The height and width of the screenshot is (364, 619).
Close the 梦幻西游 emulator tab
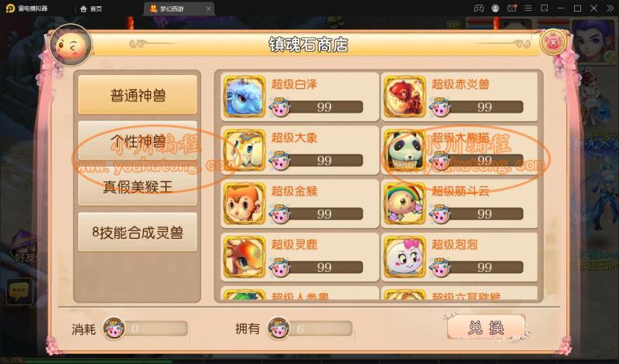coord(208,9)
